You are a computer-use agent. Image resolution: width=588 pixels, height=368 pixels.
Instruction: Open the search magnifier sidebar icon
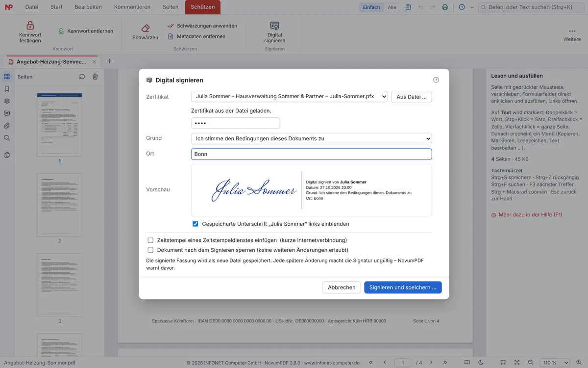pyautogui.click(x=7, y=138)
